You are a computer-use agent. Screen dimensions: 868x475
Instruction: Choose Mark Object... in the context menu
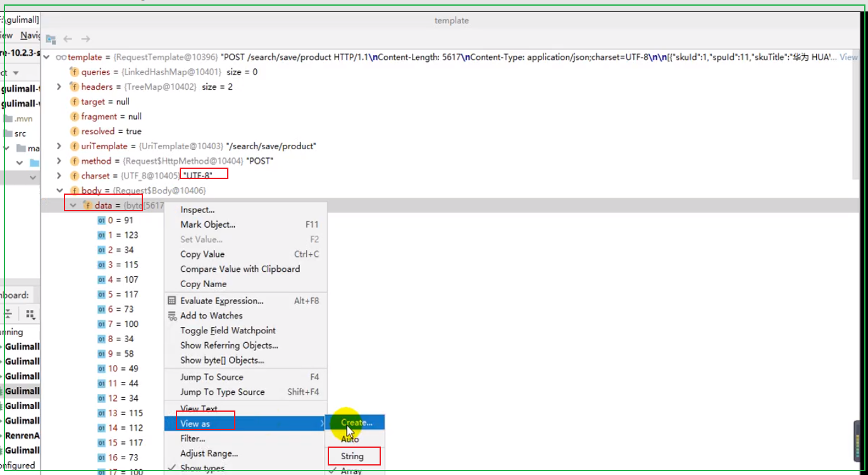tap(245, 225)
